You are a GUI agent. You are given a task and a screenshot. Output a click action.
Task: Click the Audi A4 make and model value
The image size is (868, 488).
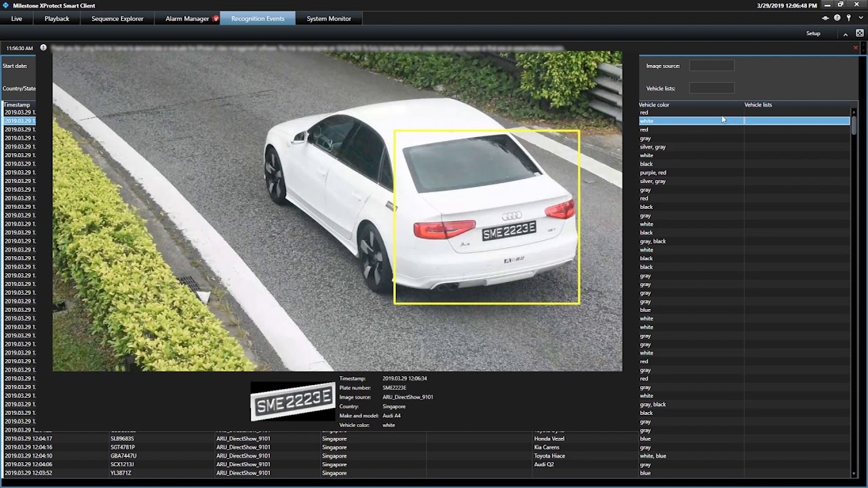[x=391, y=415]
